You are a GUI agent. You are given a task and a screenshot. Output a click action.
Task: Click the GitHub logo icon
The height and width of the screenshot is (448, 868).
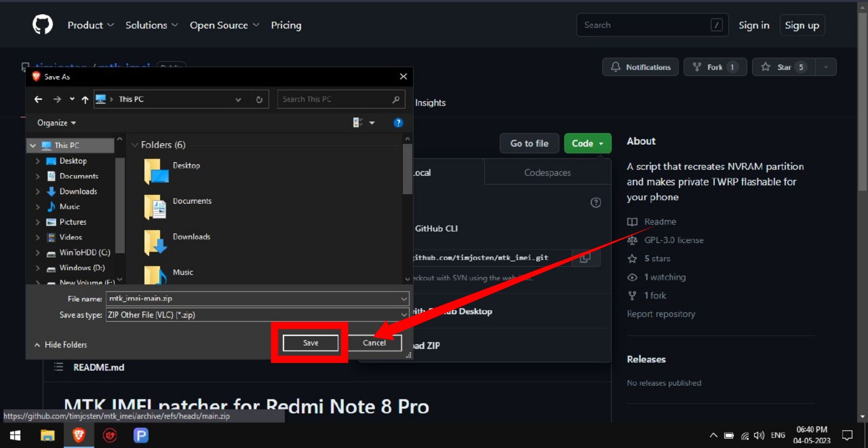click(42, 24)
